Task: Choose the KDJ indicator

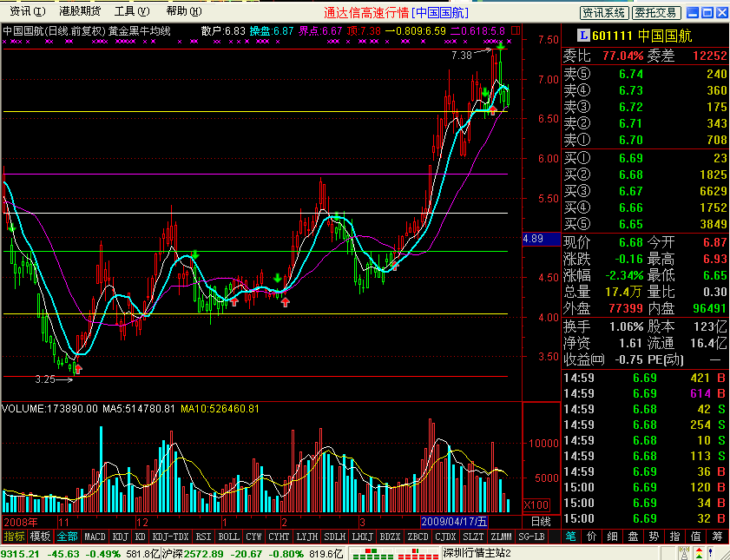Action: coord(120,537)
